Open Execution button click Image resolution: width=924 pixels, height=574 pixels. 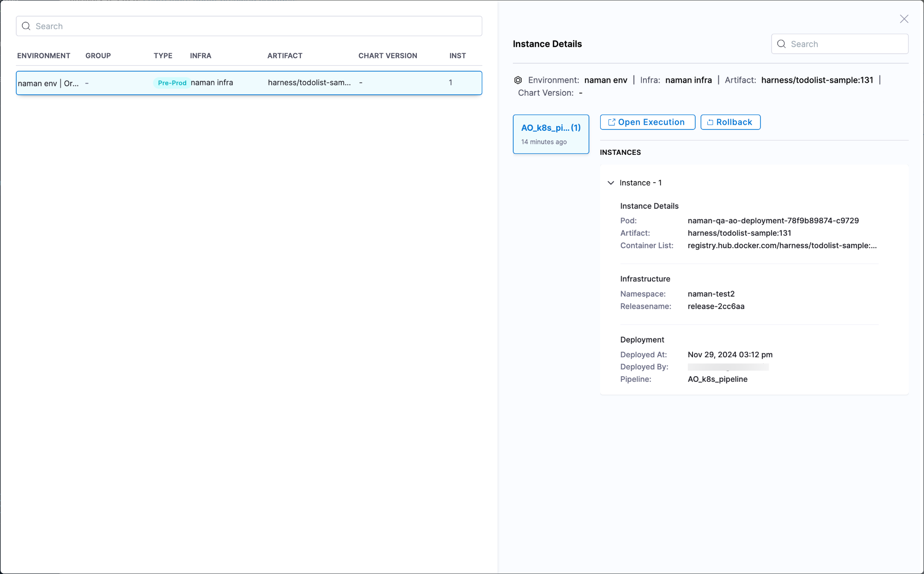pyautogui.click(x=647, y=122)
